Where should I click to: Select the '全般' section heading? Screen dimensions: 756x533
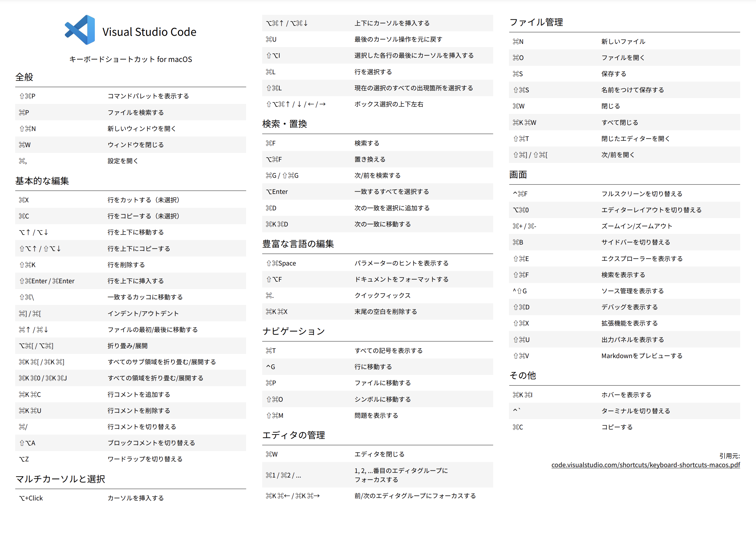25,77
